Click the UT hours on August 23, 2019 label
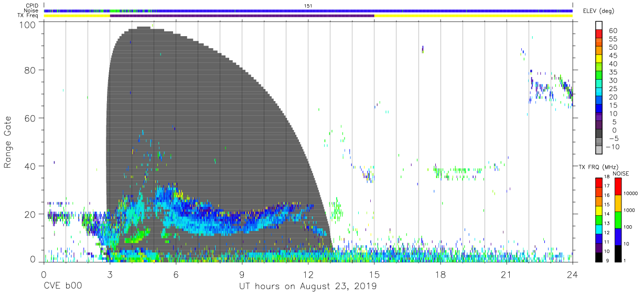The height and width of the screenshot is (297, 644). coord(308,287)
